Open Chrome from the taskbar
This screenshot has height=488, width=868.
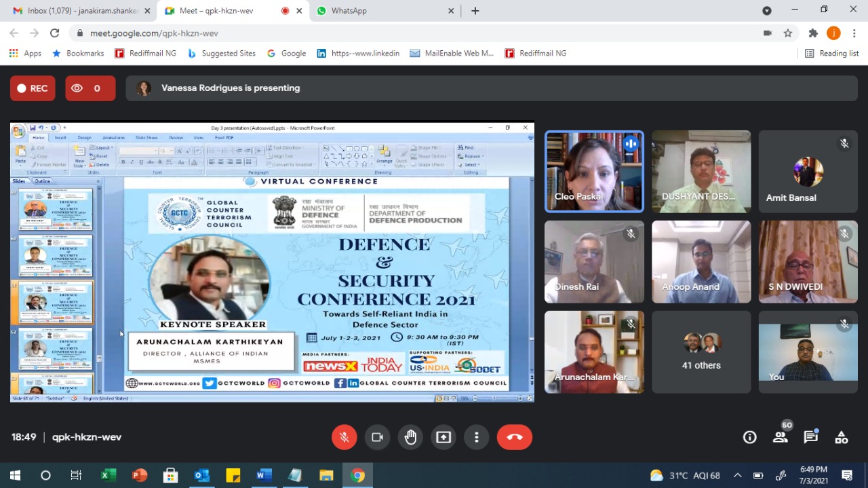[x=358, y=475]
